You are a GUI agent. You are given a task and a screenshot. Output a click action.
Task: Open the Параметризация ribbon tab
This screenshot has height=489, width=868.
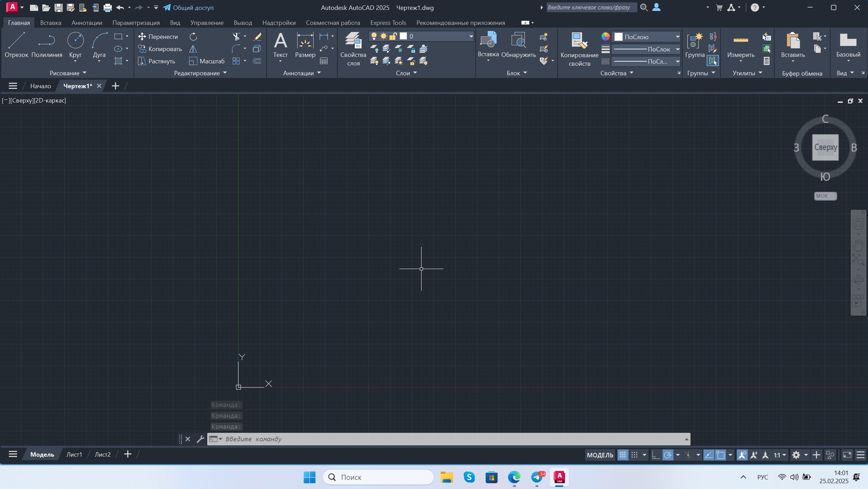(136, 23)
